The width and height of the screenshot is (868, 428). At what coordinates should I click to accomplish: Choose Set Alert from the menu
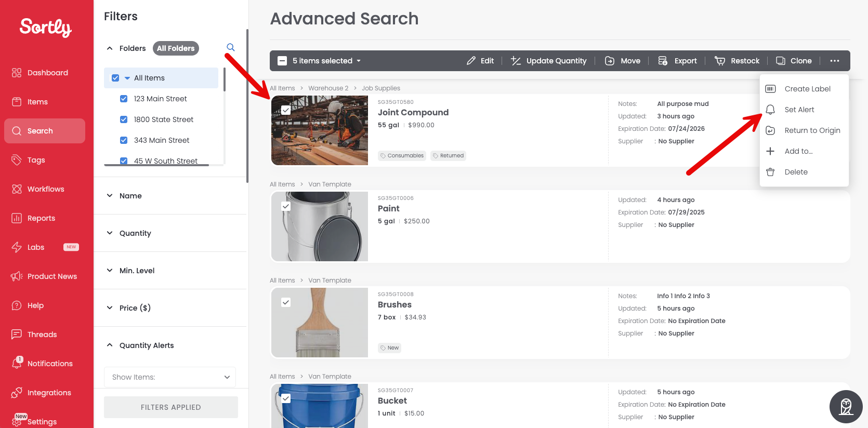(804, 110)
